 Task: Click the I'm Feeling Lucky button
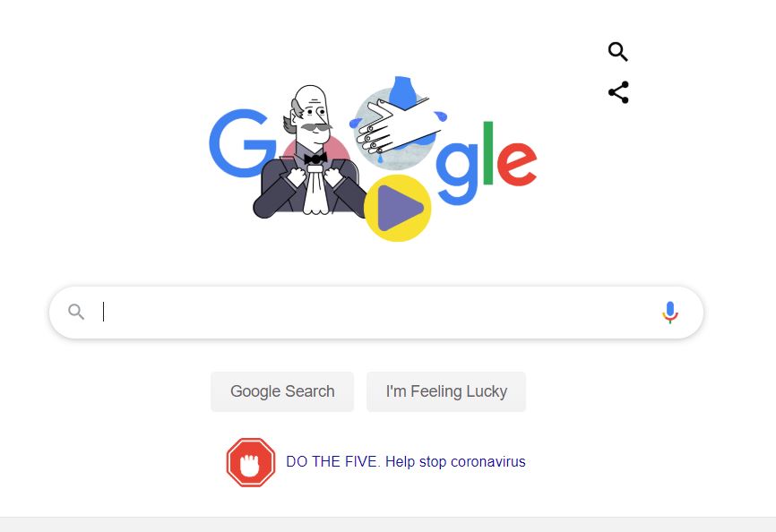tap(446, 391)
